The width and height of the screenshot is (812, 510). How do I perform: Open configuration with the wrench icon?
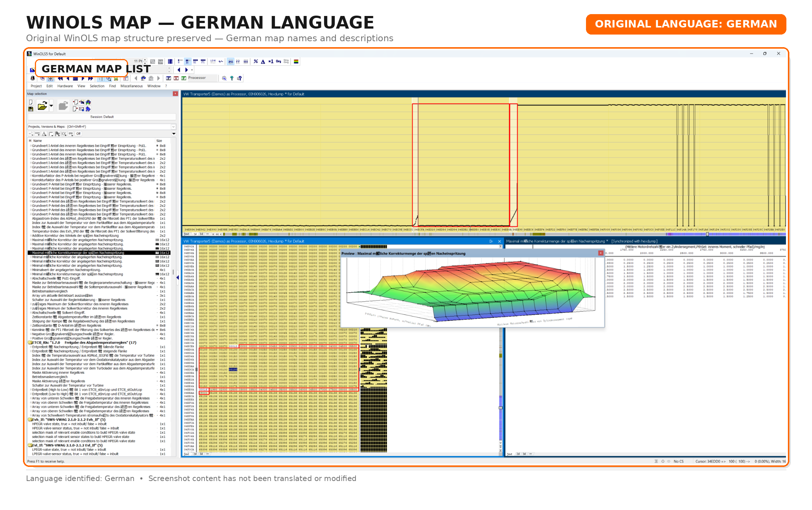(x=224, y=78)
